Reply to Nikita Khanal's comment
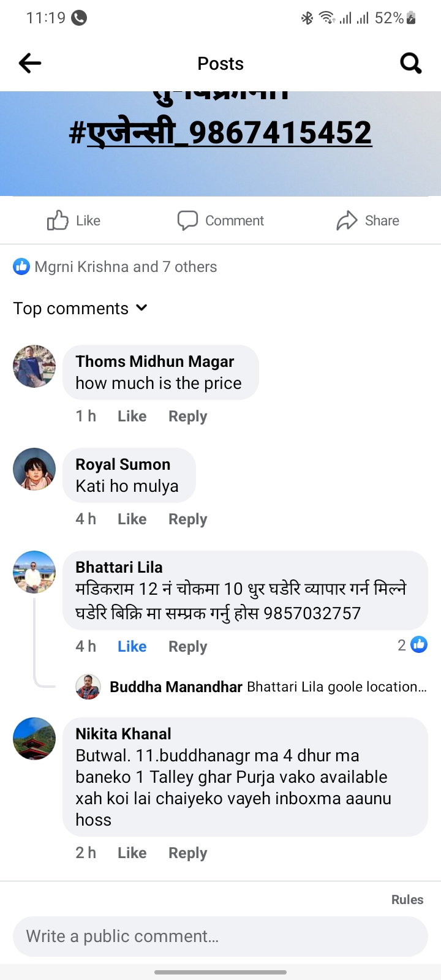Screen dimensions: 441x980 (187, 853)
